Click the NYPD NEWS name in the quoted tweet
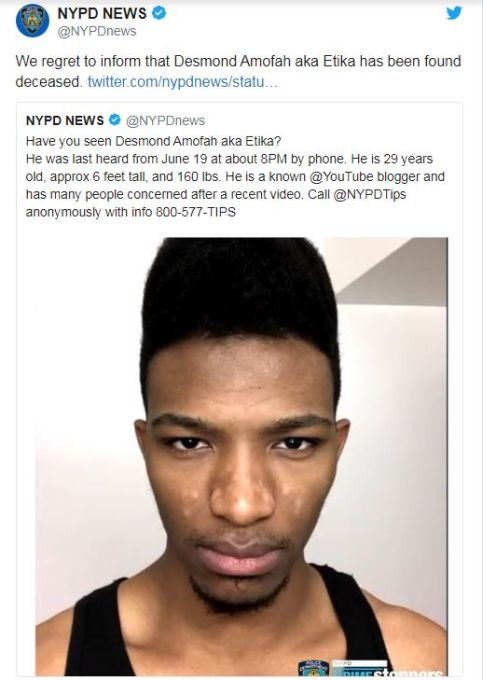Viewport: 483px width, 680px height. click(65, 120)
